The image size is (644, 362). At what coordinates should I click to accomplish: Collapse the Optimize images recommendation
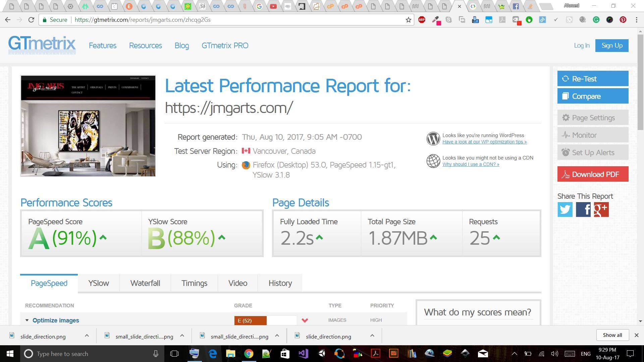[27, 320]
